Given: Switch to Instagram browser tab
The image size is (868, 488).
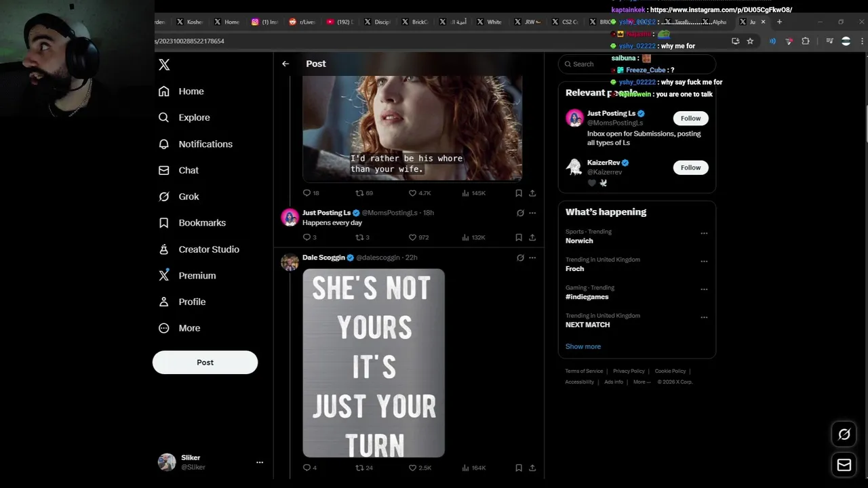Looking at the screenshot, I should click(x=264, y=22).
